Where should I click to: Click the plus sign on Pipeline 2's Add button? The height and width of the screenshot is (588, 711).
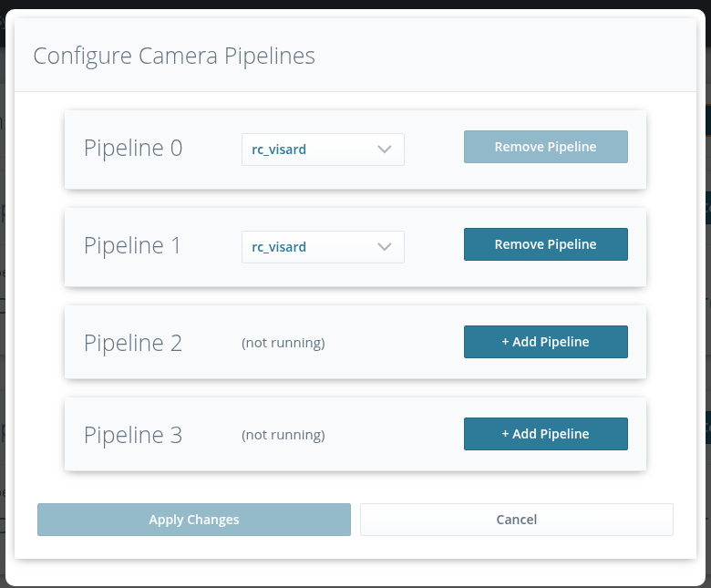pyautogui.click(x=506, y=342)
